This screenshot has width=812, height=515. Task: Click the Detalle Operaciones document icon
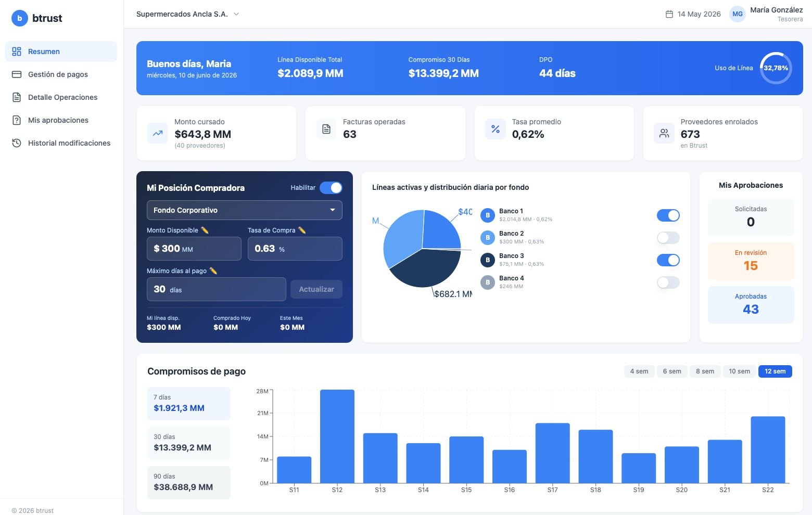(x=17, y=97)
